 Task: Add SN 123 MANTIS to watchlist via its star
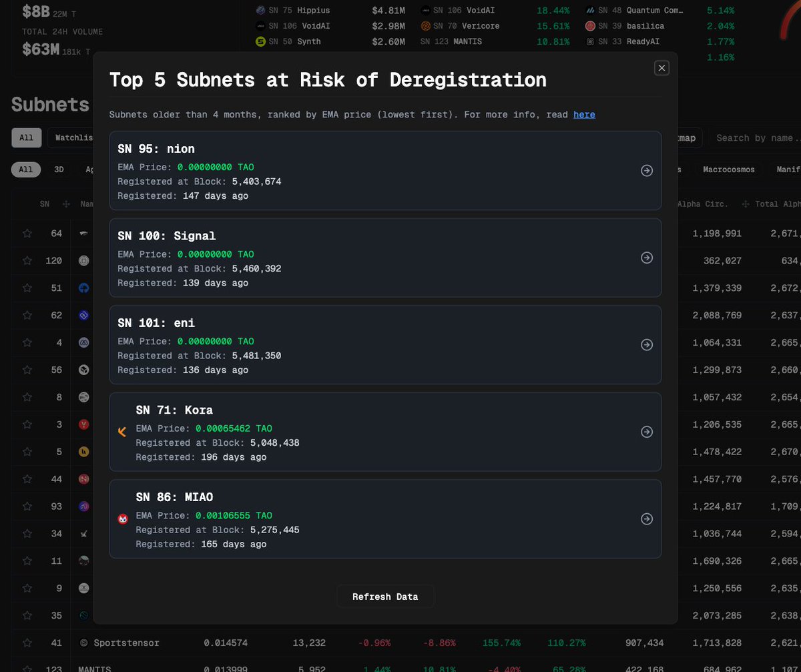(x=27, y=667)
